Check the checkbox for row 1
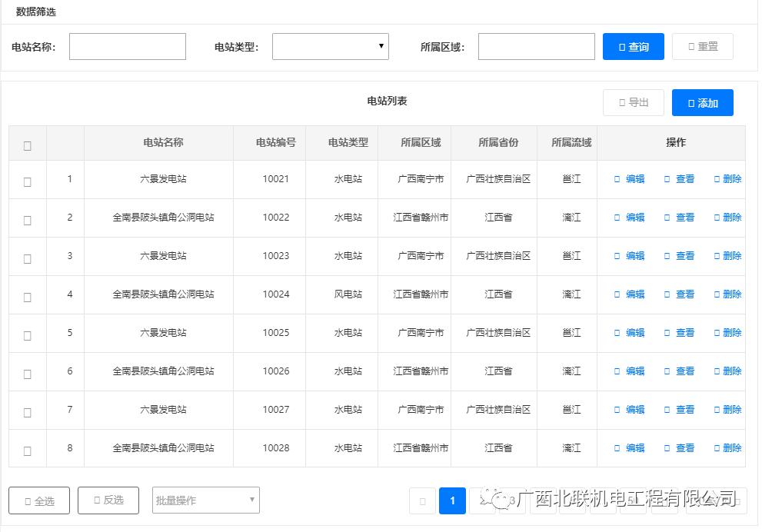This screenshot has height=532, width=762. point(28,182)
